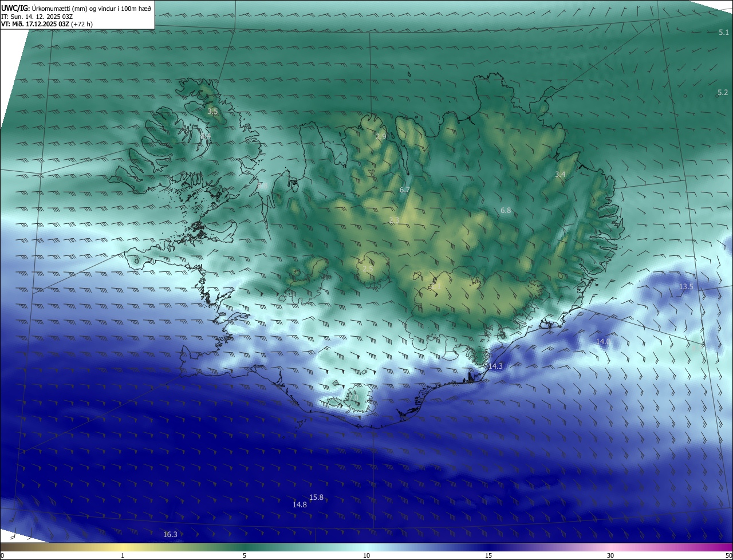
Task: Click the 1 label on the color scale
Action: tap(123, 555)
